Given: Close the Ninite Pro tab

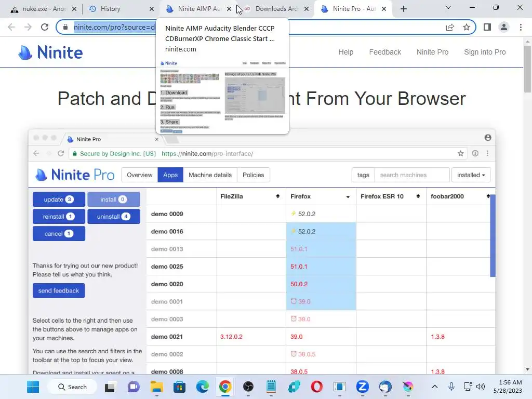Looking at the screenshot, I should pyautogui.click(x=384, y=9).
